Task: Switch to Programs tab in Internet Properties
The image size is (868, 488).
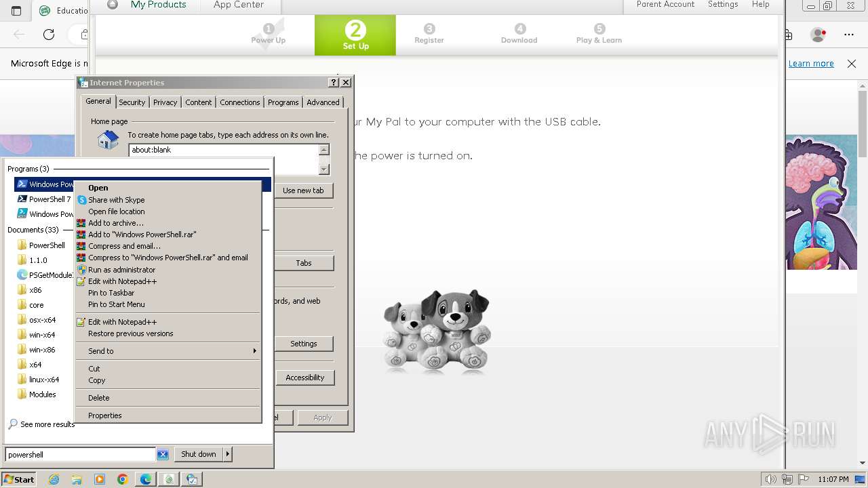Action: tap(283, 102)
